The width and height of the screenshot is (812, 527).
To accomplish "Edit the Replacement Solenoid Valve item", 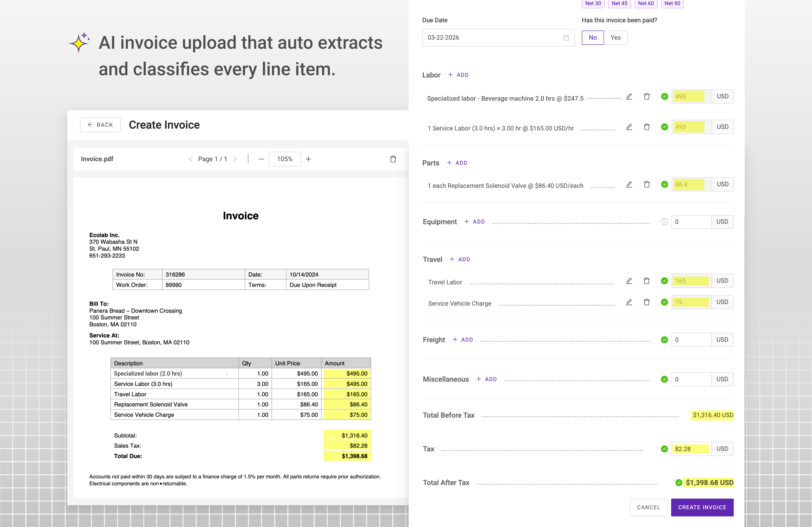I will (x=629, y=184).
